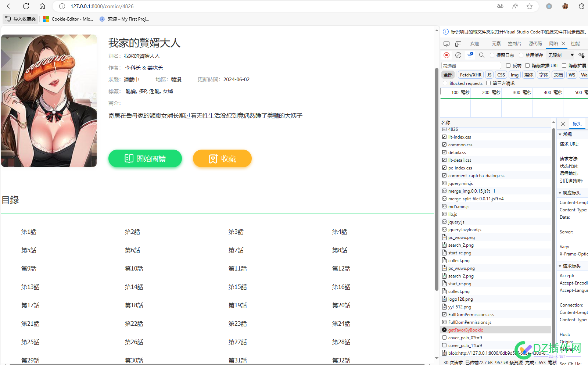Viewport: 588px width, 365px height.
Task: Open network conditions wifi settings
Action: [x=582, y=55]
